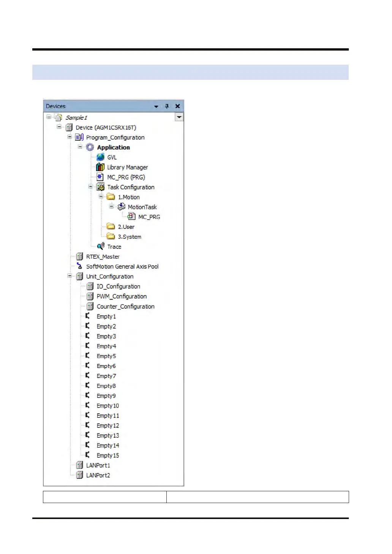392x554 pixels.
Task: Click the Trace icon
Action: (101, 246)
